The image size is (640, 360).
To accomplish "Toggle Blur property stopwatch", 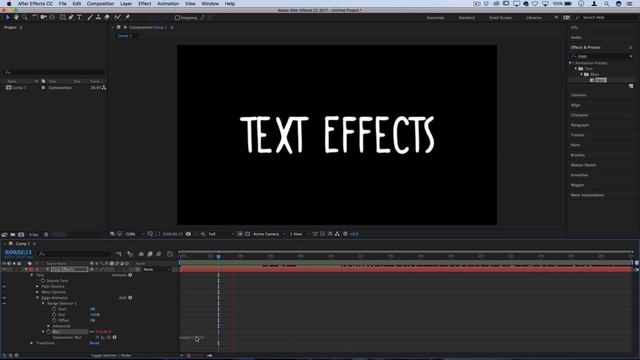I will click(49, 332).
